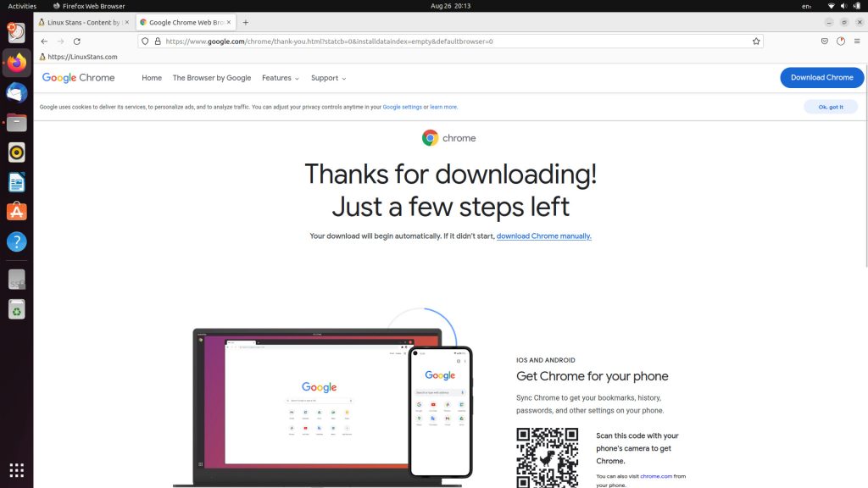Open the battery system status indicator
Screen dimensions: 868x488
tap(857, 6)
